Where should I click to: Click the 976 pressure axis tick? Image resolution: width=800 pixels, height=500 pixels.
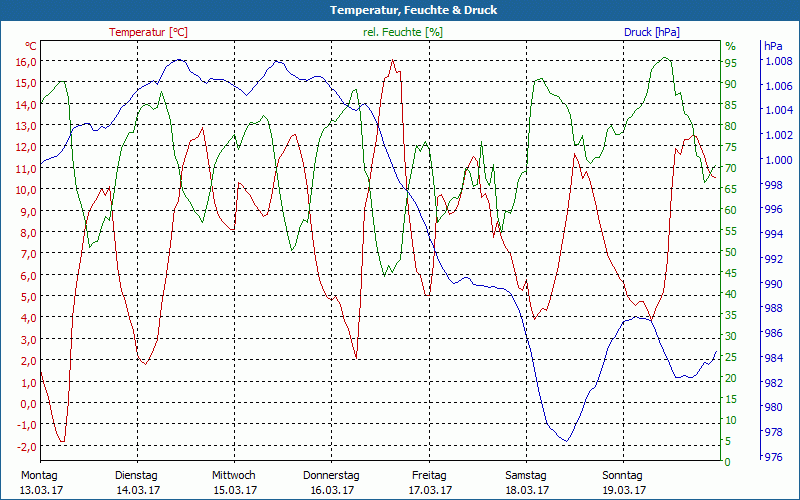tap(774, 457)
